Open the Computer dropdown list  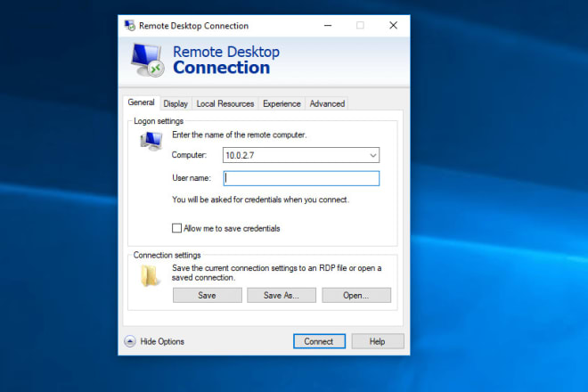[372, 155]
